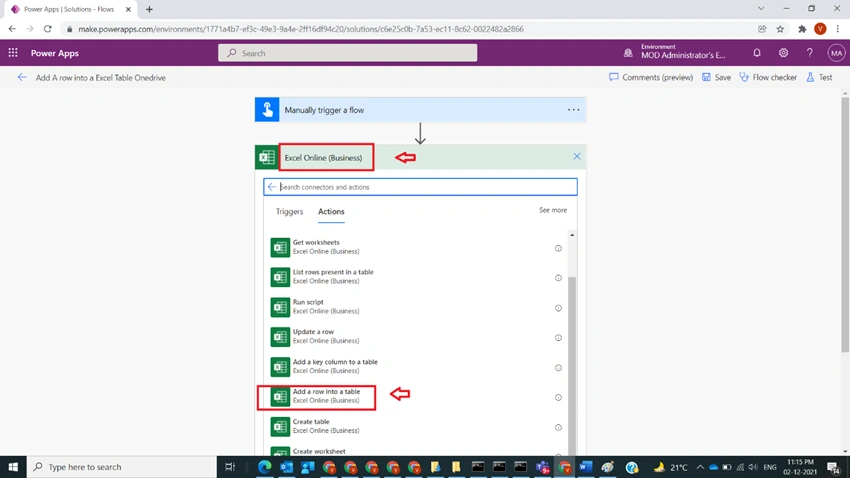Open the Chrome three-dot menu
The height and width of the screenshot is (478, 850).
(838, 29)
